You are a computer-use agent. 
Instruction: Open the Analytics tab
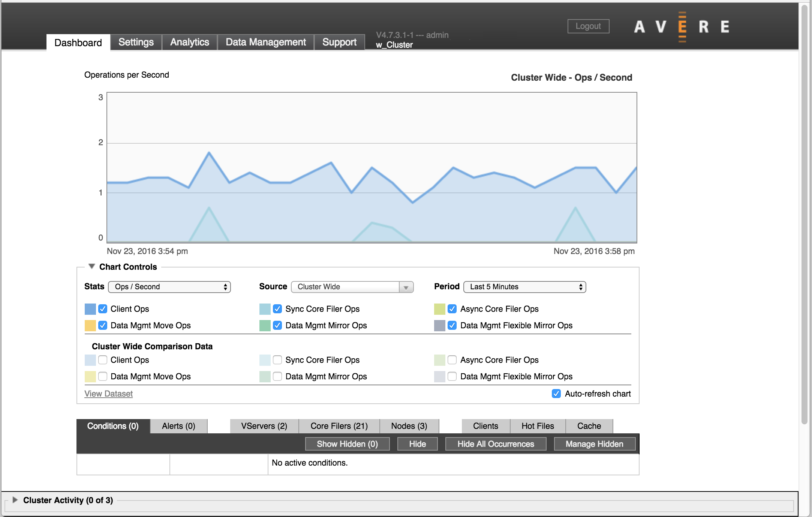click(x=190, y=42)
